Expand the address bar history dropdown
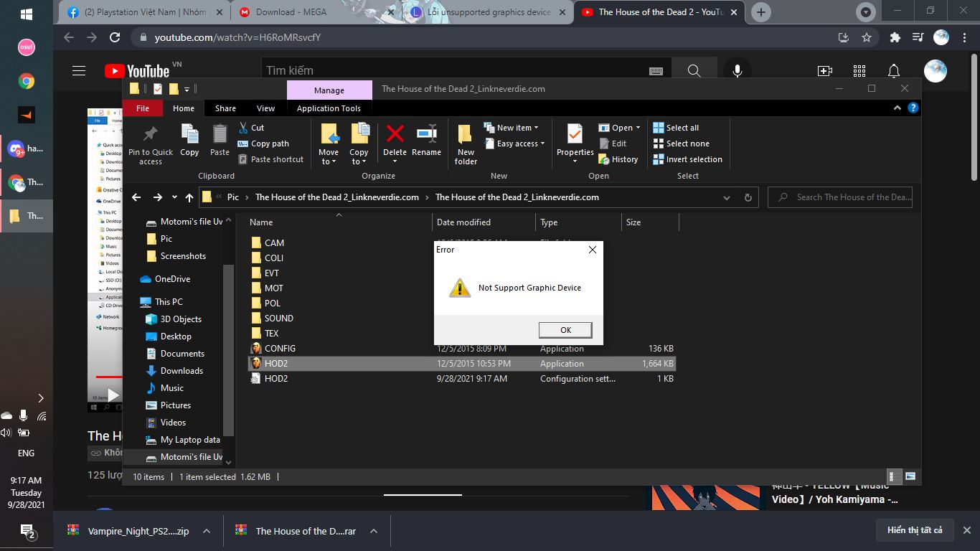Viewport: 980px width, 551px height. pos(727,197)
